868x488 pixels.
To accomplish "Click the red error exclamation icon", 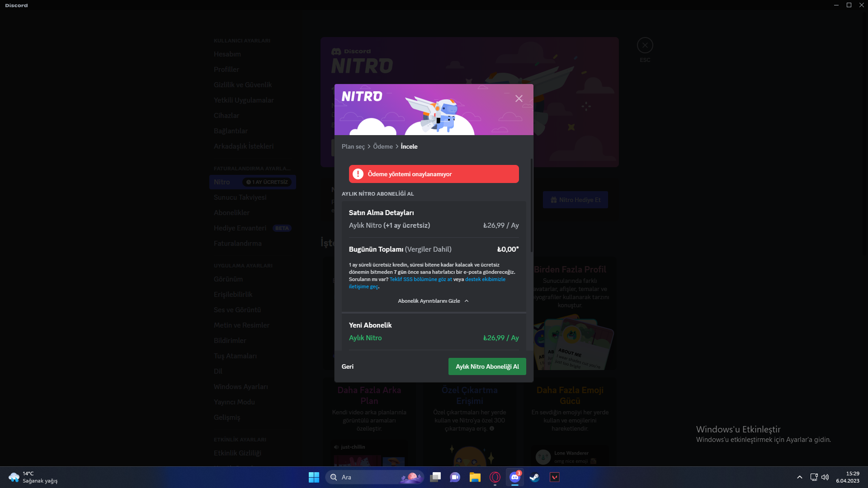I will 358,174.
